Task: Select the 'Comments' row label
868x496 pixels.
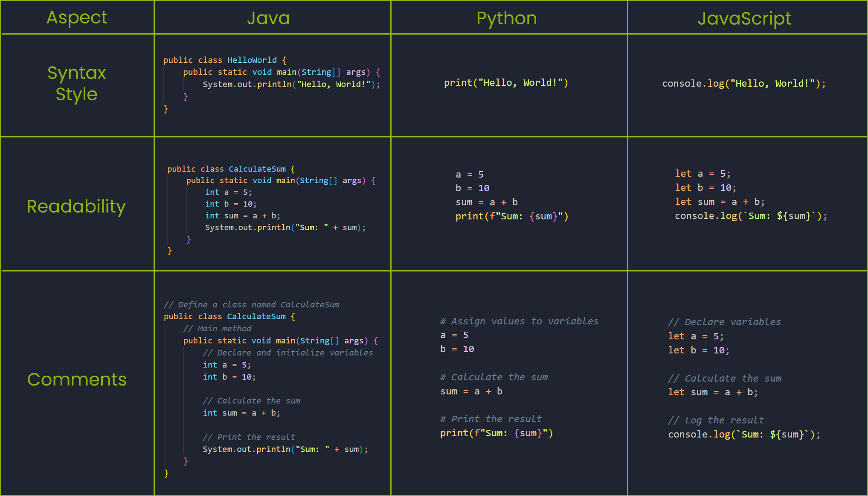Action: click(x=77, y=379)
